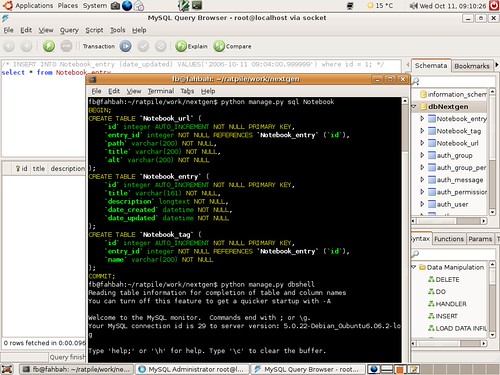Switch to the Schemata tab
The height and width of the screenshot is (375, 500).
[x=431, y=66]
